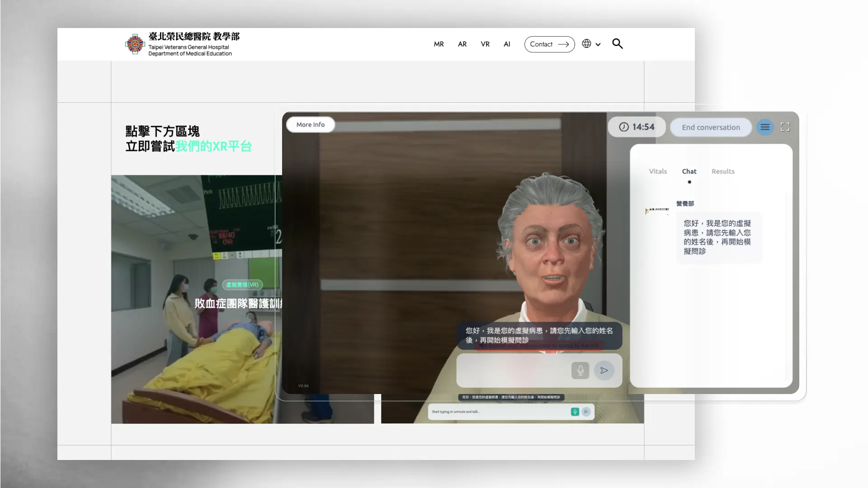Open the search magnifier icon
868x488 pixels.
click(x=618, y=44)
